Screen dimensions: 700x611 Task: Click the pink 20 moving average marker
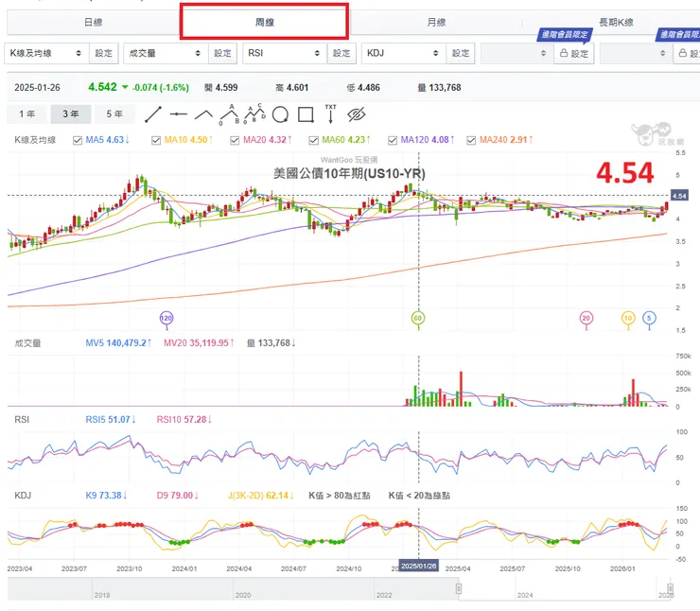point(586,319)
